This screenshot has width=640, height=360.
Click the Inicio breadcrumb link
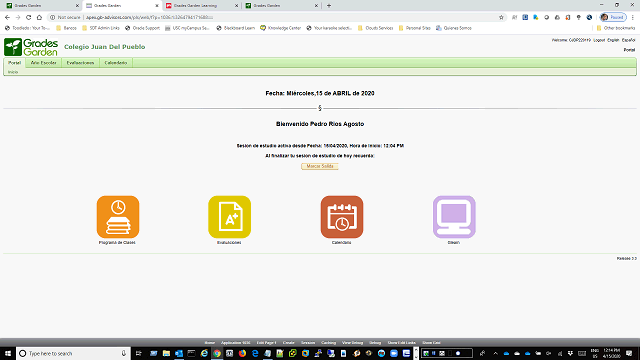pyautogui.click(x=13, y=72)
